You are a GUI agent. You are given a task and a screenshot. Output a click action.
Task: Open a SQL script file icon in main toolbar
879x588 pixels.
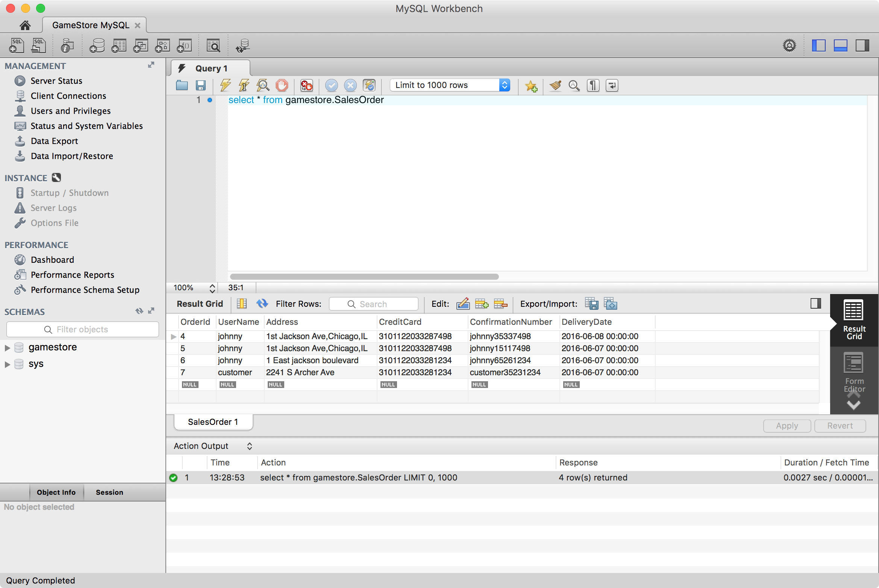[x=38, y=45]
